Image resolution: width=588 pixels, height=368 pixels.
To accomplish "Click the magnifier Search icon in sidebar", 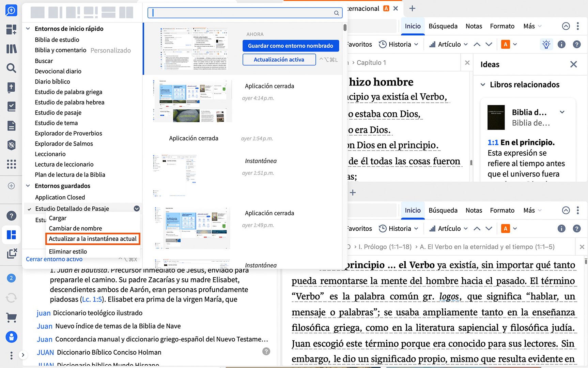I will coord(11,68).
